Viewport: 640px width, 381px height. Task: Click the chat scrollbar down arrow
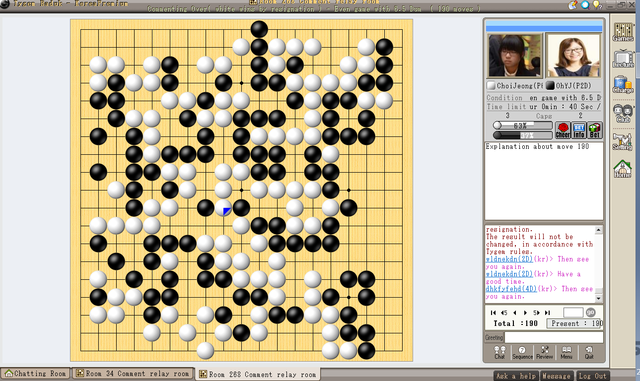coord(599,299)
